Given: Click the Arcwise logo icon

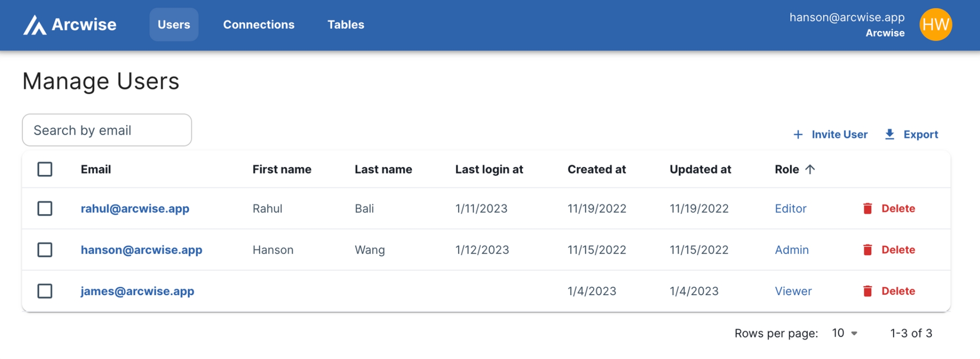Looking at the screenshot, I should 35,25.
